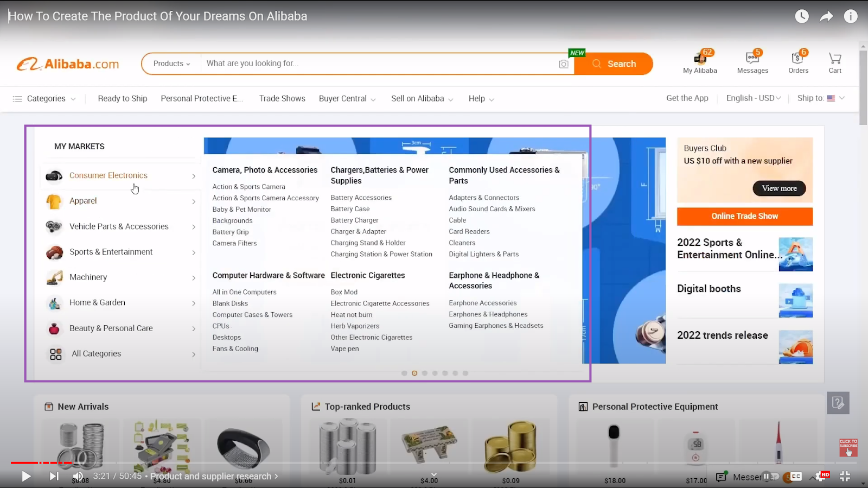The width and height of the screenshot is (868, 488).
Task: Open image search camera icon
Action: point(564,64)
